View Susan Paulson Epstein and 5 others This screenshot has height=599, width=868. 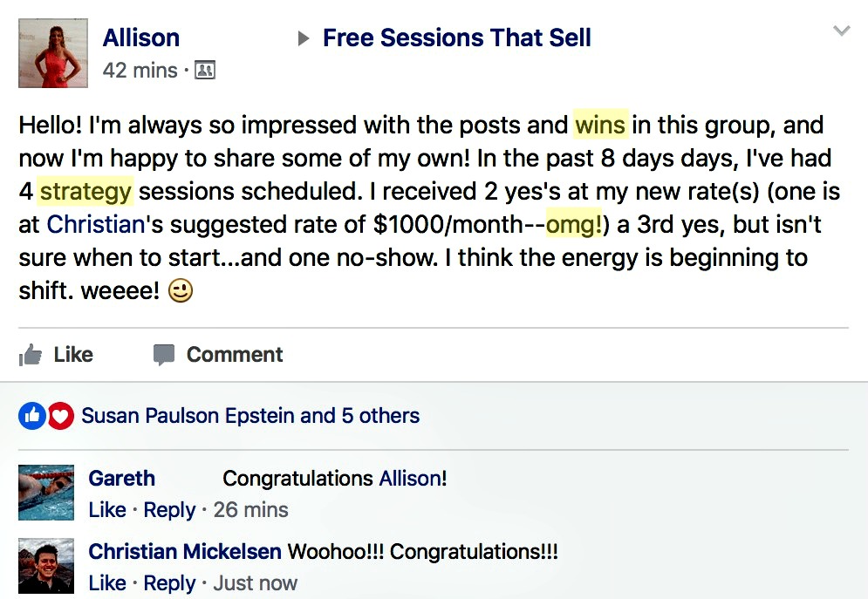click(250, 416)
